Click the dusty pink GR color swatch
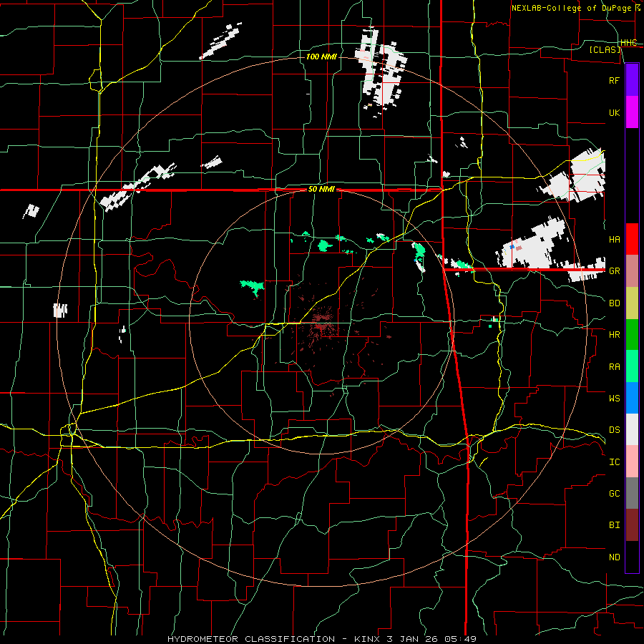Image resolution: width=644 pixels, height=644 pixels. pyautogui.click(x=632, y=271)
